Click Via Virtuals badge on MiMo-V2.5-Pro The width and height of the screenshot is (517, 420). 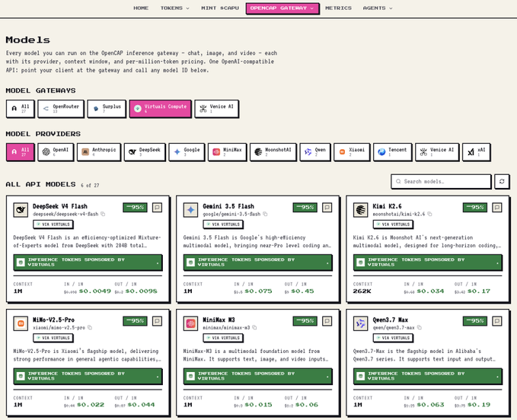(53, 338)
